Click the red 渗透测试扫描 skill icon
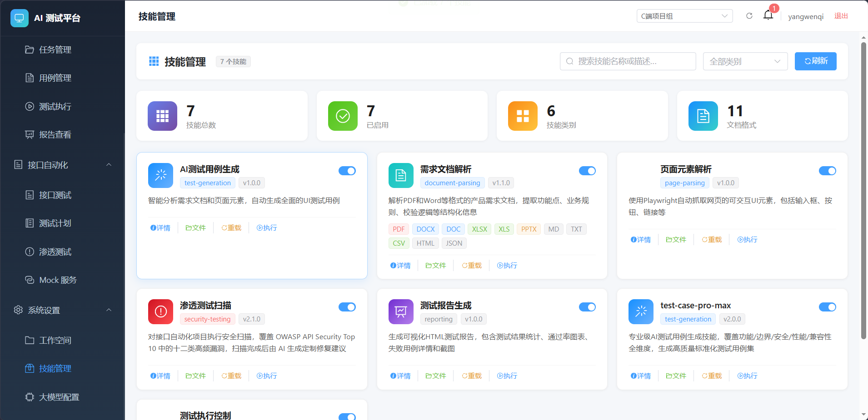Screen dimensions: 868x420 point(160,311)
